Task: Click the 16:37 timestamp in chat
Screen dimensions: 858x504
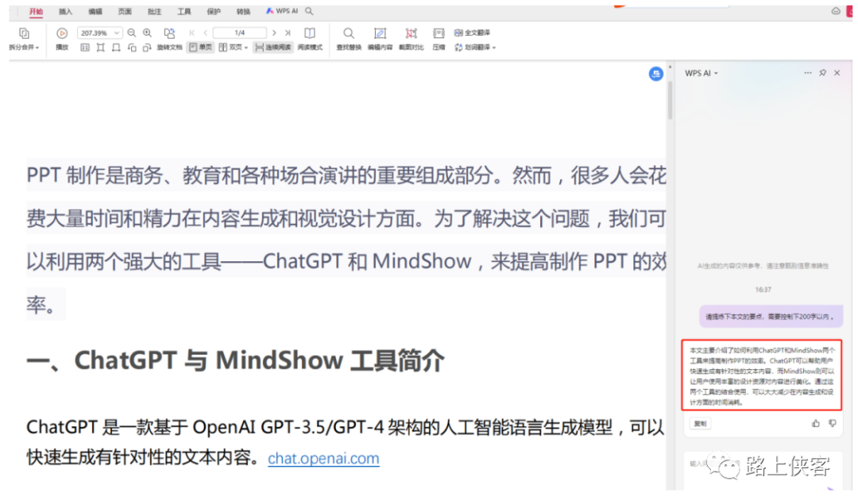Action: (763, 290)
